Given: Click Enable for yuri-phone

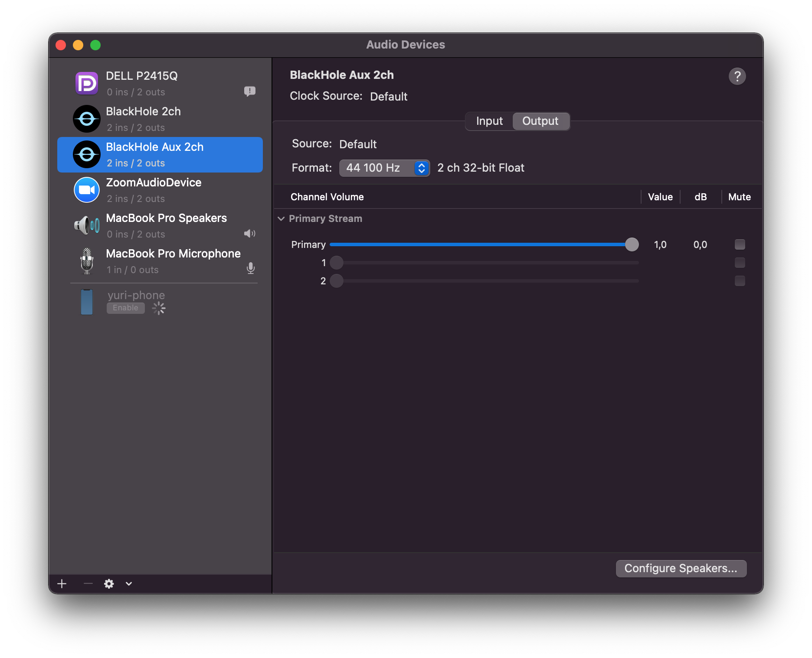Looking at the screenshot, I should click(x=126, y=308).
